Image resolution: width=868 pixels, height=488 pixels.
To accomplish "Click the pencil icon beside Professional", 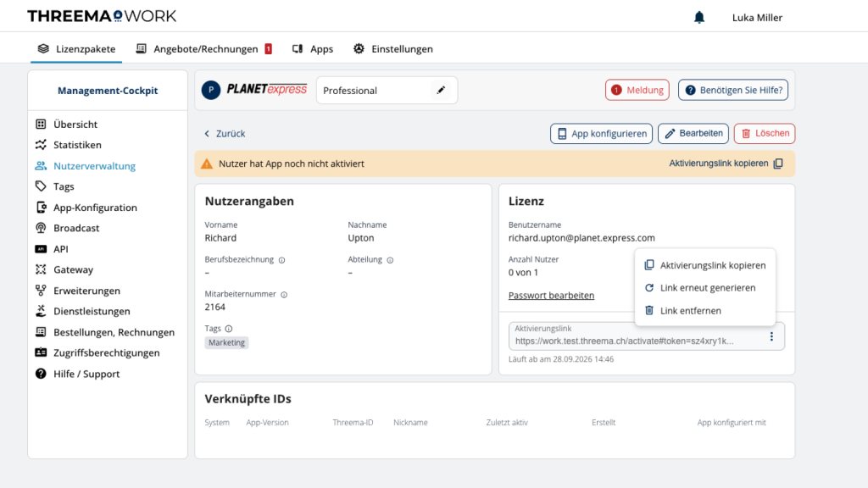I will (x=441, y=90).
